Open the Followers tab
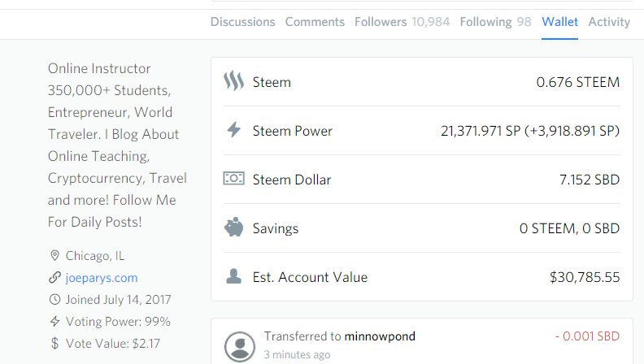The height and width of the screenshot is (364, 644). [x=402, y=22]
